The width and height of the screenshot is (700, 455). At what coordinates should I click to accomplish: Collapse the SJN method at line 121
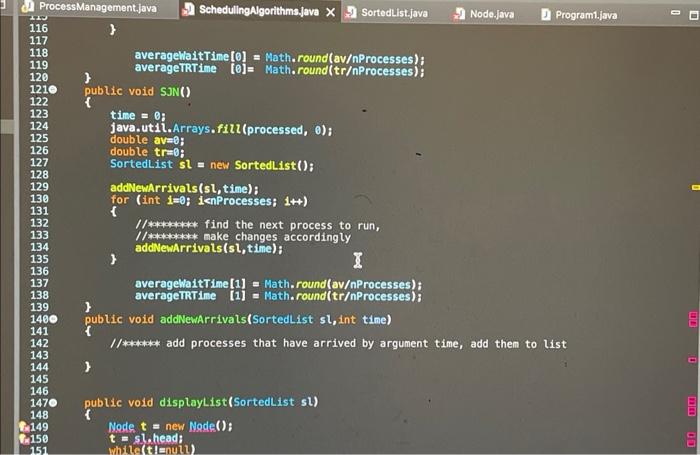pyautogui.click(x=53, y=90)
